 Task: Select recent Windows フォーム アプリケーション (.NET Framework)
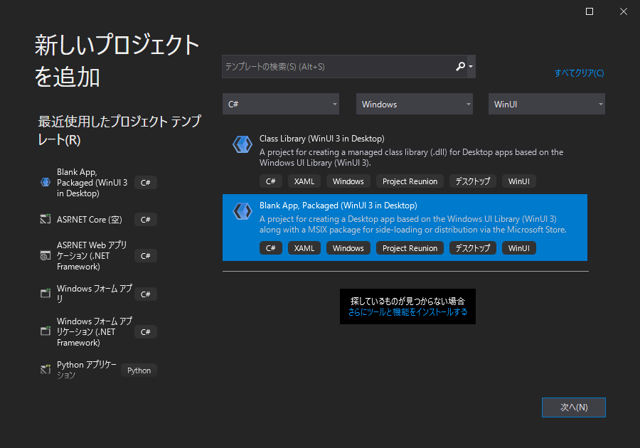[94, 332]
